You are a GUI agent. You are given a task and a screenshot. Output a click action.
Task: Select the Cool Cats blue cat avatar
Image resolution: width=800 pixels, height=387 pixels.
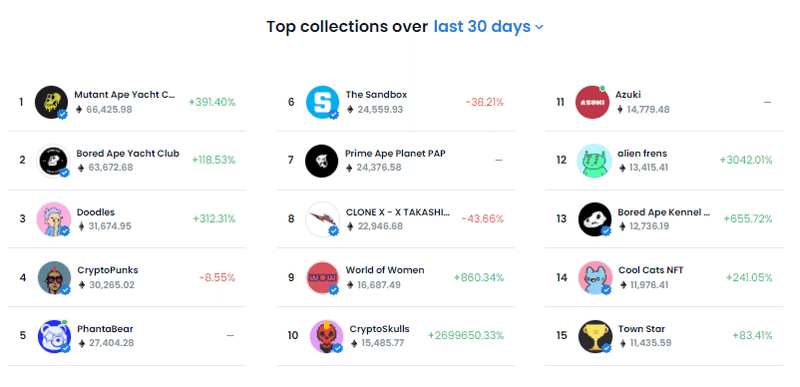(x=595, y=277)
